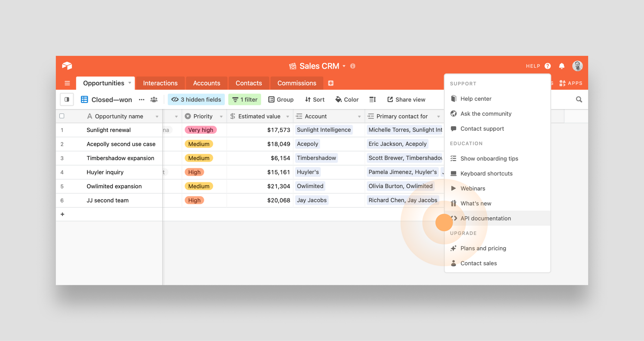Open Keyboard shortcuts
644x341 pixels.
[497, 174]
